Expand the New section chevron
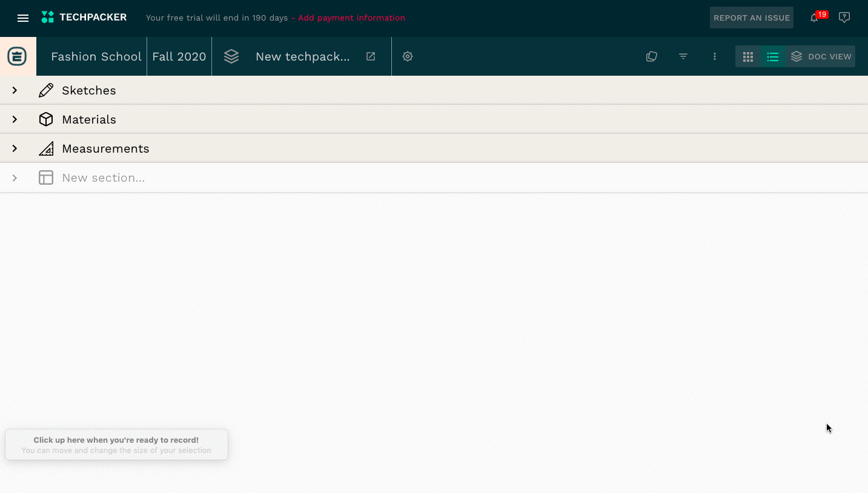868x493 pixels. [x=15, y=177]
